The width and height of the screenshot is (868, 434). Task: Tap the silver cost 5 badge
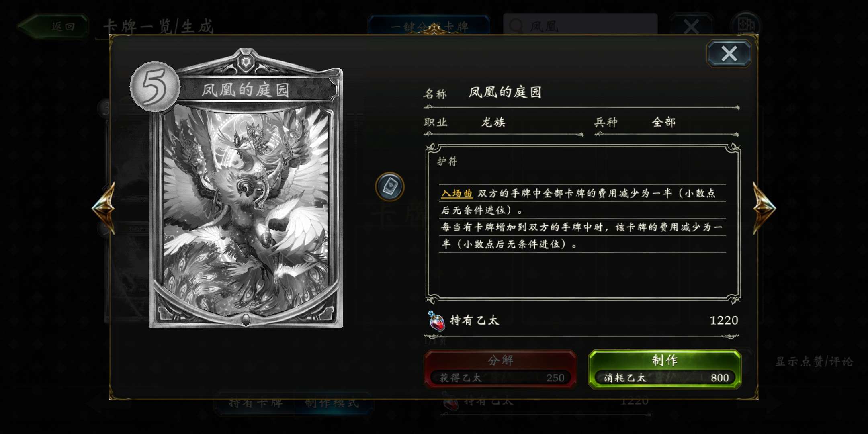click(155, 86)
